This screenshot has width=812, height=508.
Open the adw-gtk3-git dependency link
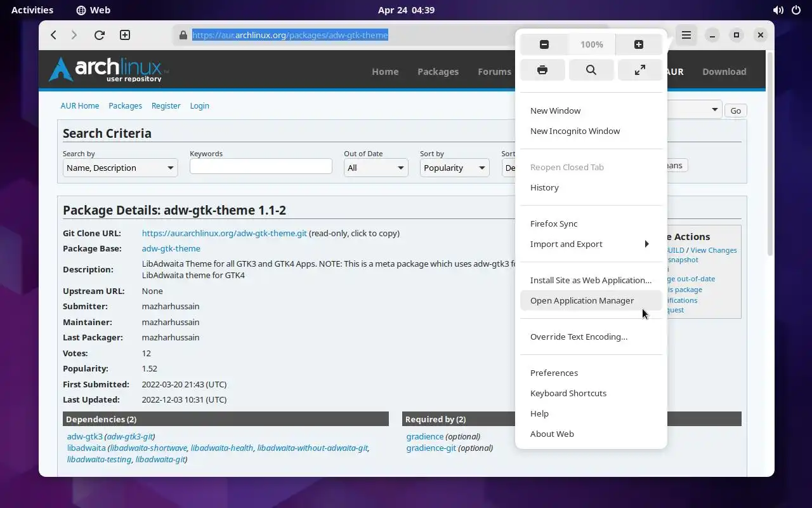coord(130,436)
